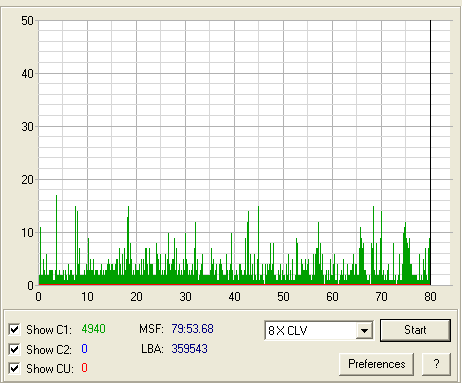Start the C1/C2 scan with Start button
The height and width of the screenshot is (384, 462).
pos(415,330)
